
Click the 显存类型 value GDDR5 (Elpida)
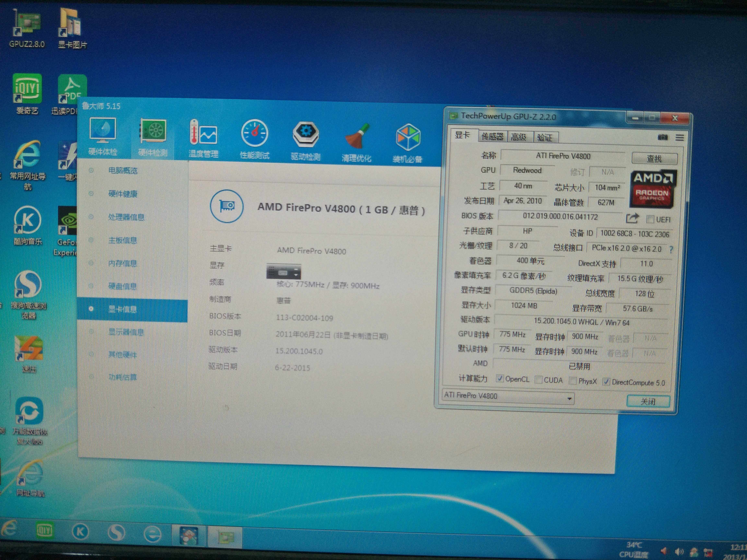[x=533, y=291]
